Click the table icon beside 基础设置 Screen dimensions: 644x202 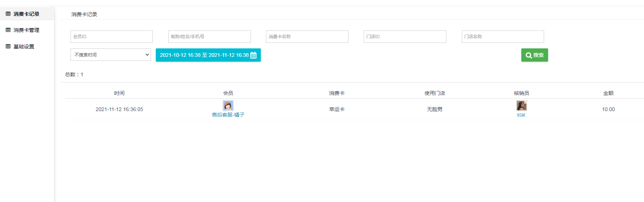(8, 47)
